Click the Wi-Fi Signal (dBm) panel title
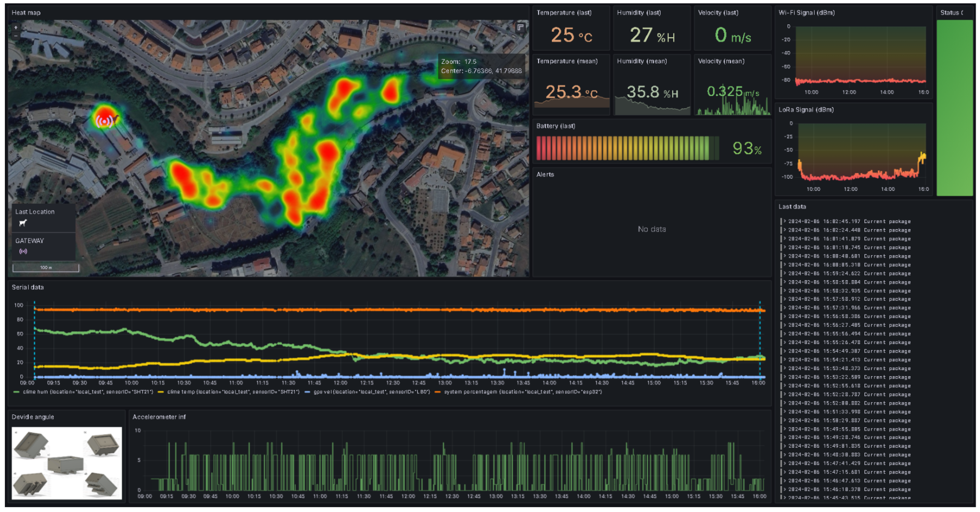This screenshot has height=512, width=980. click(x=806, y=13)
